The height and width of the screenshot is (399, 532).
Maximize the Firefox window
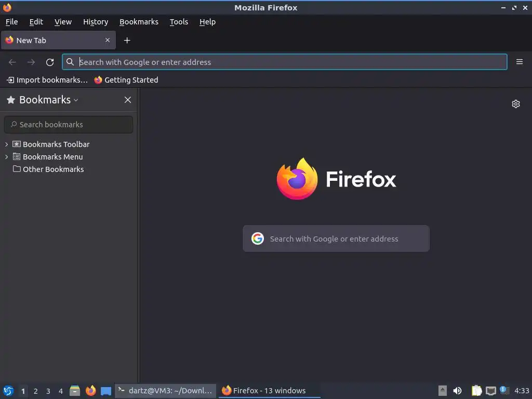tap(514, 7)
